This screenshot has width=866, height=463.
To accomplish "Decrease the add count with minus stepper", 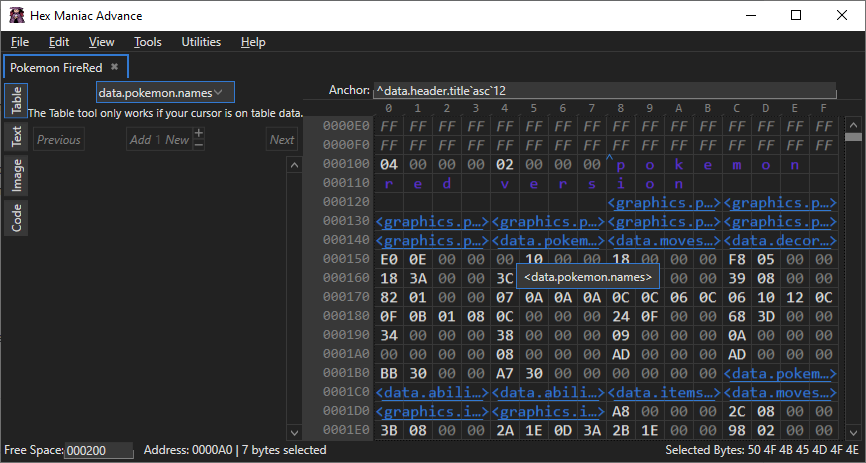I will [199, 145].
